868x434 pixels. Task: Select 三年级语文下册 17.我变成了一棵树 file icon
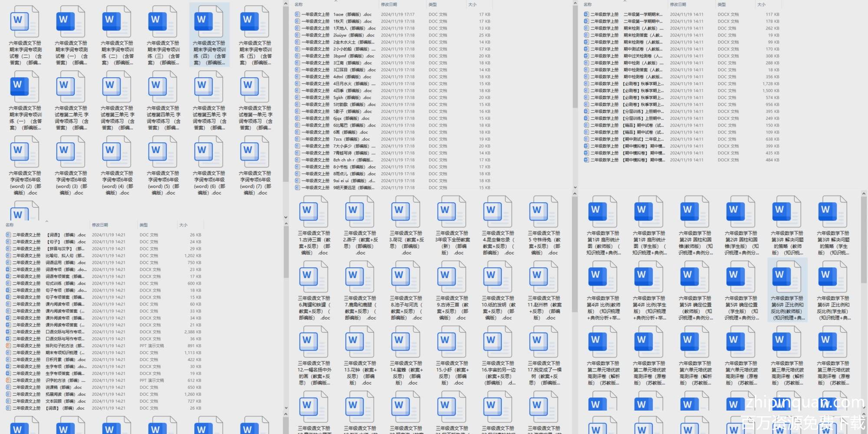point(544,342)
